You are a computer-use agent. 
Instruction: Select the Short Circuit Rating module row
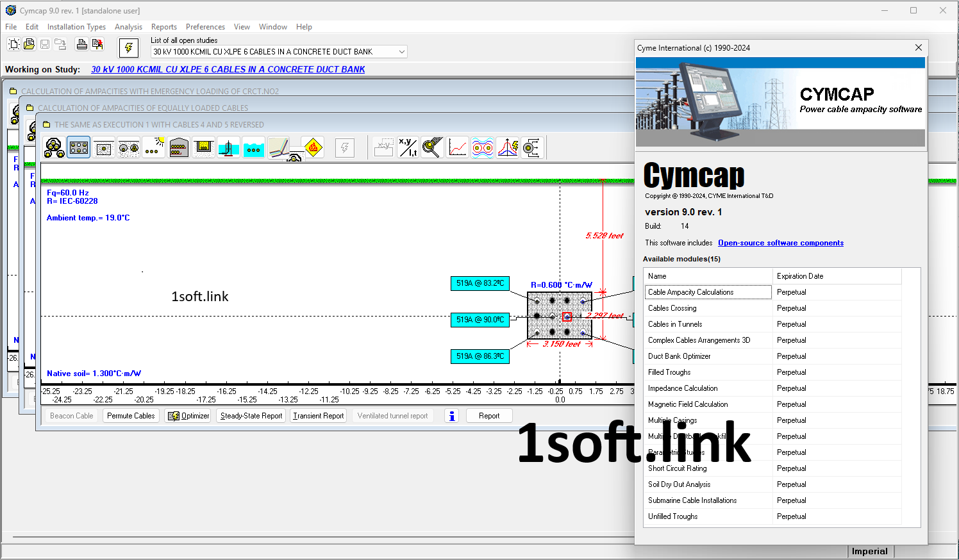point(772,468)
